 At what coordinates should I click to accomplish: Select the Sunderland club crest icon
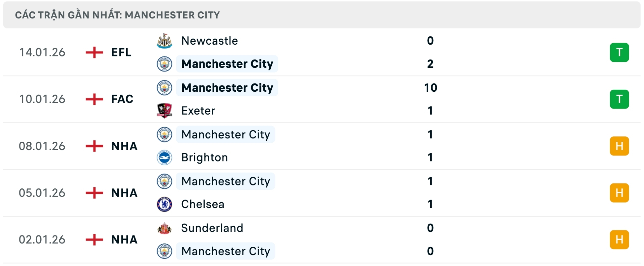point(164,228)
